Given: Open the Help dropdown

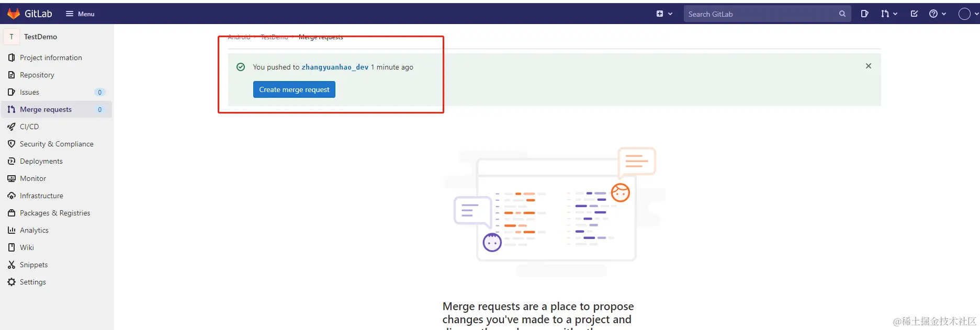Looking at the screenshot, I should click(937, 14).
